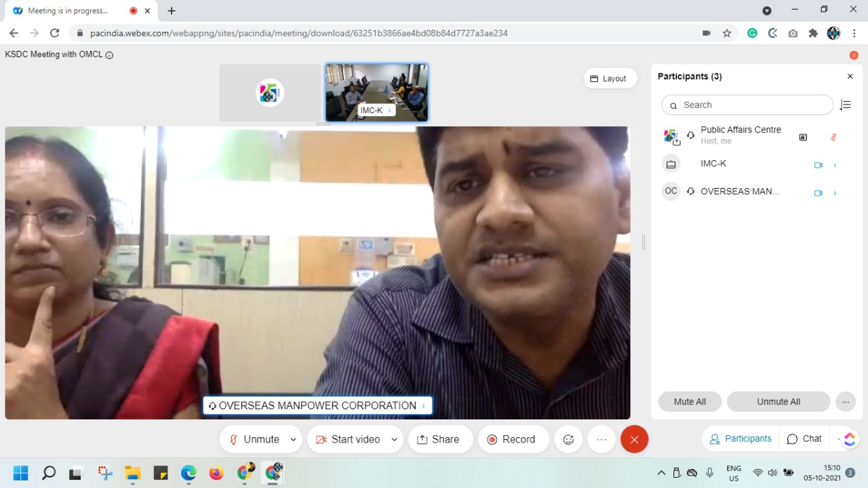Open audio options arrow next to Unmute
Screen dimensions: 868x488
293,440
